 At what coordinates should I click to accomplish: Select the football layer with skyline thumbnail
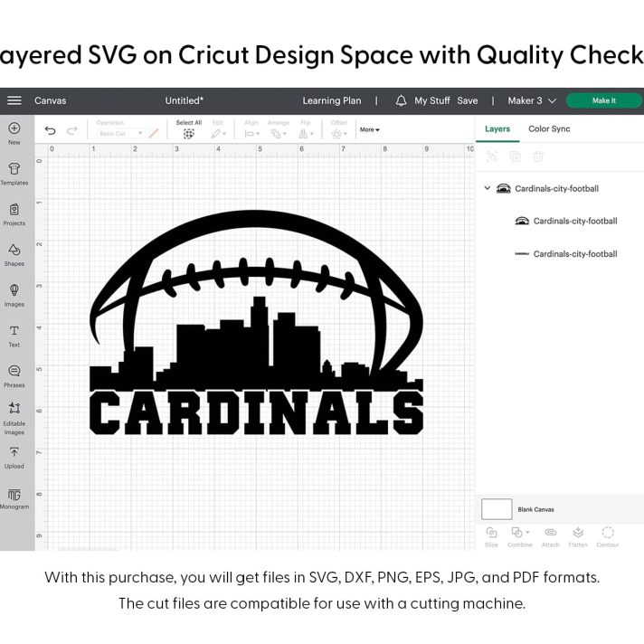coord(566,221)
